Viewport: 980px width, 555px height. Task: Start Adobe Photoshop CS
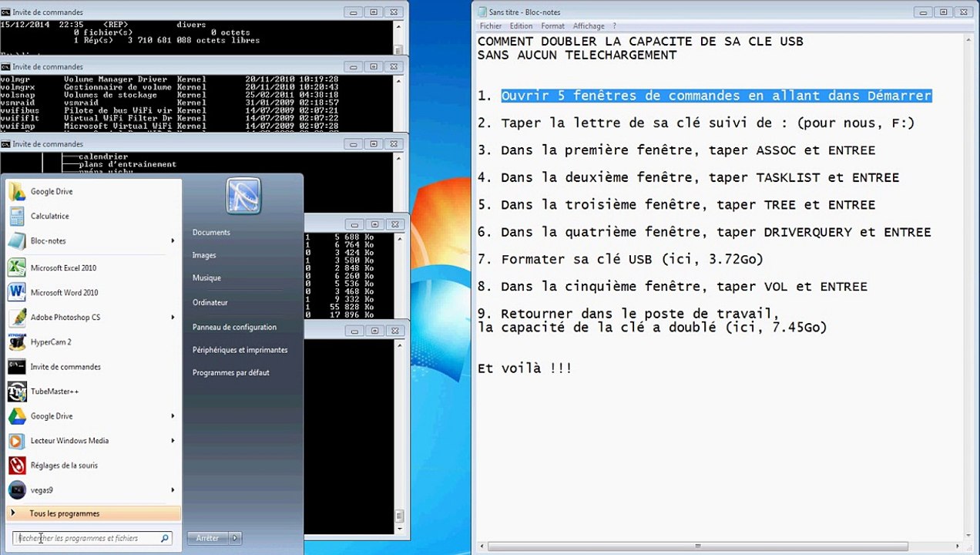(65, 318)
